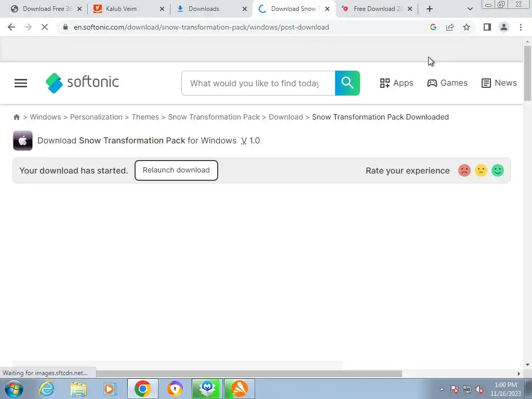
Task: Click the horizontal scrollbar right arrow
Action: click(519, 374)
